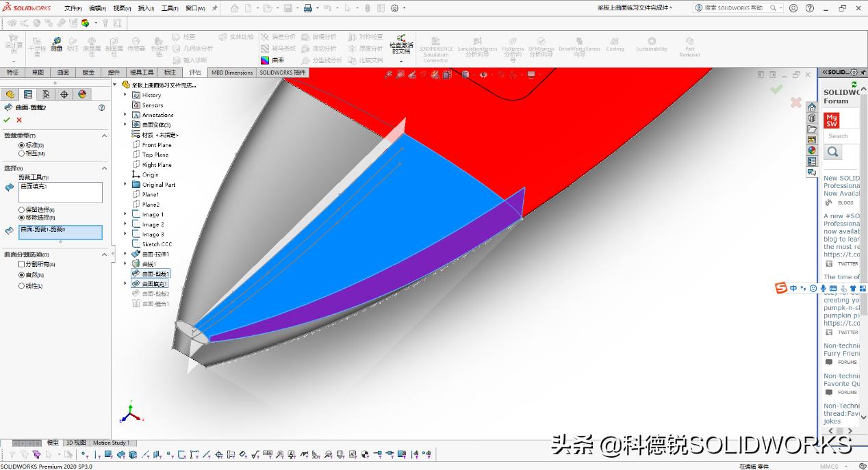Screen dimensions: 868x470
Task: Click the My SW button
Action: [x=831, y=120]
